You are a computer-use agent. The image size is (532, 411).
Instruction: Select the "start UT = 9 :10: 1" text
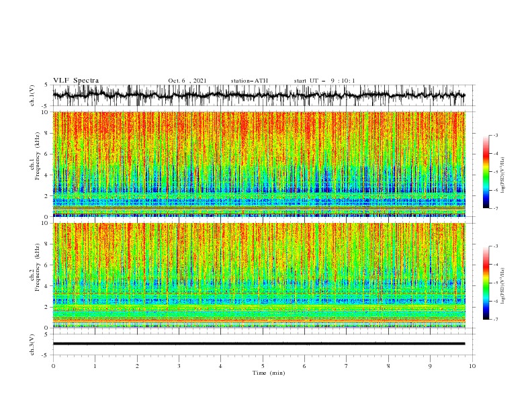tap(324, 81)
